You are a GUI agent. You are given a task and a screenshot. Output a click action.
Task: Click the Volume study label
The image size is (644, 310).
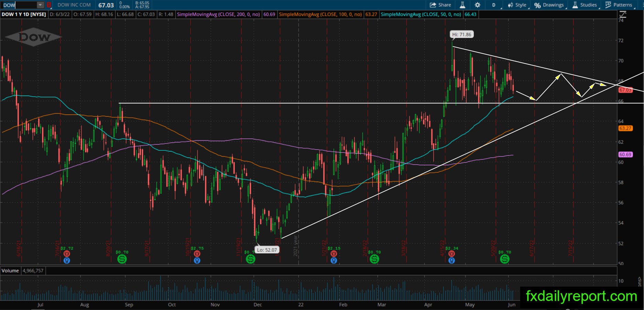[x=10, y=271]
